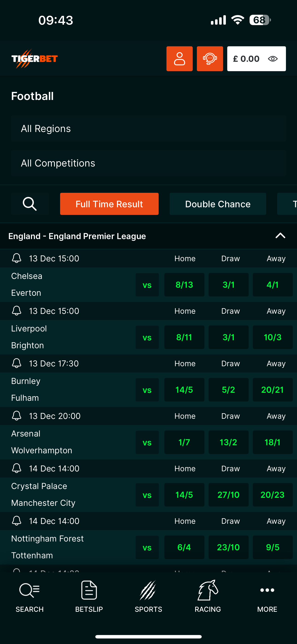Image resolution: width=297 pixels, height=644 pixels.
Task: Click the search magnifier next to Full Time Result
Action: coord(30,204)
